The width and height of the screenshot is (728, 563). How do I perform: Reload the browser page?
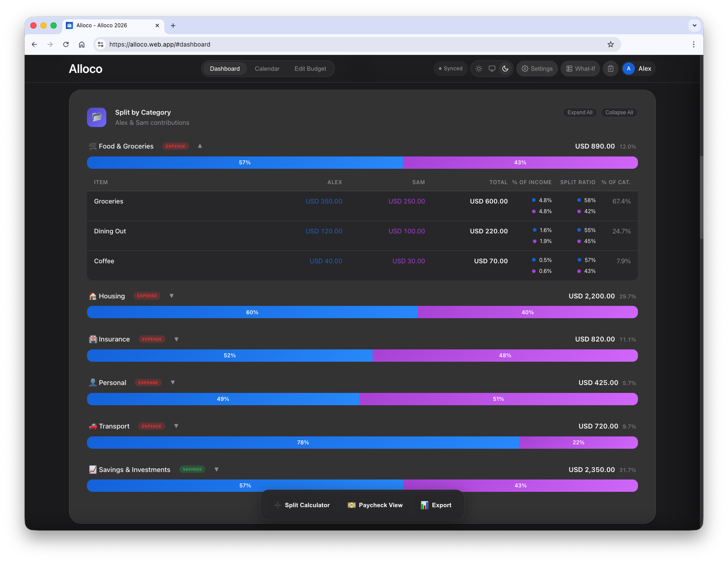coord(66,44)
